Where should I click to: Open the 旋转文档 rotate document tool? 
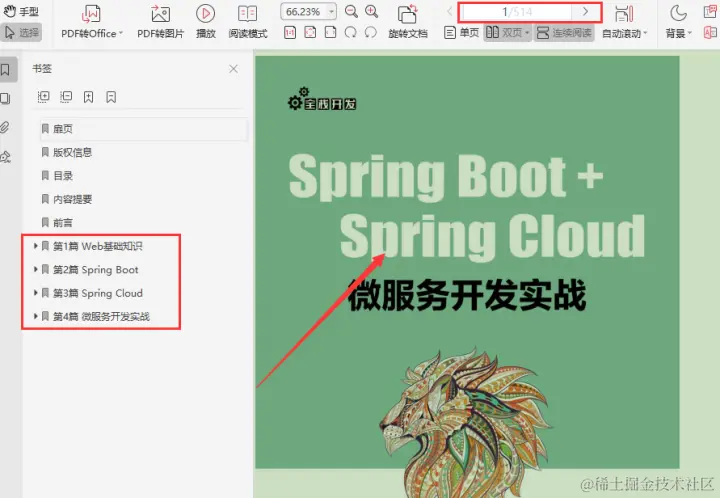[408, 22]
